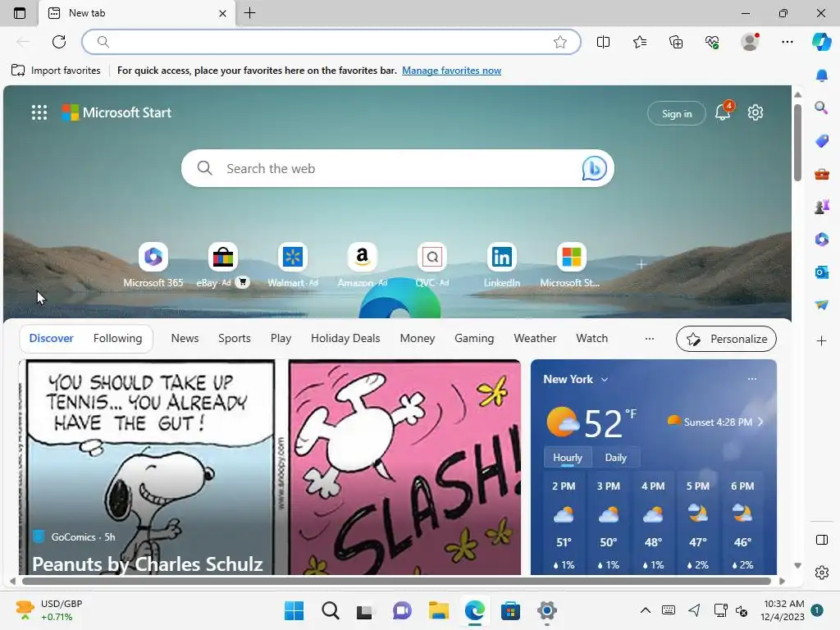Switch to the Following tab
The width and height of the screenshot is (840, 630).
point(117,338)
